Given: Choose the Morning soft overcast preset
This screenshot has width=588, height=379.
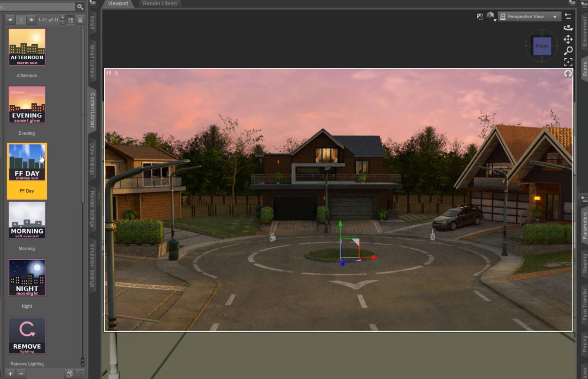Looking at the screenshot, I should tap(27, 221).
